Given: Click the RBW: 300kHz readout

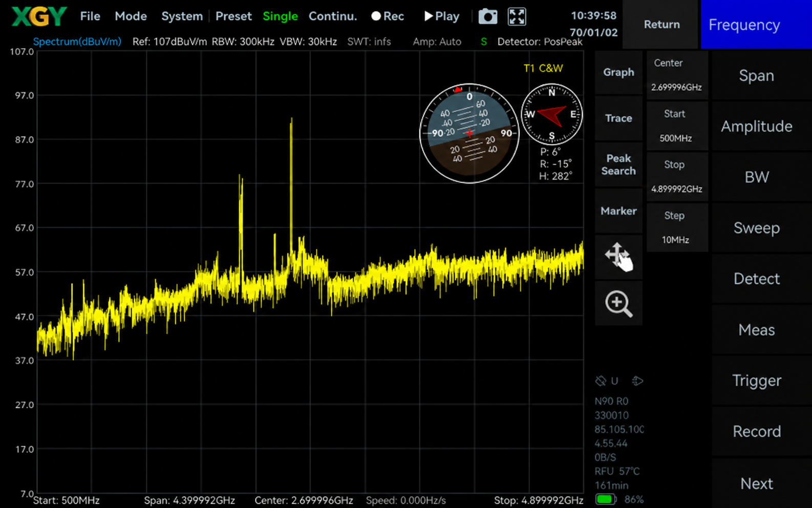Looking at the screenshot, I should coord(243,41).
